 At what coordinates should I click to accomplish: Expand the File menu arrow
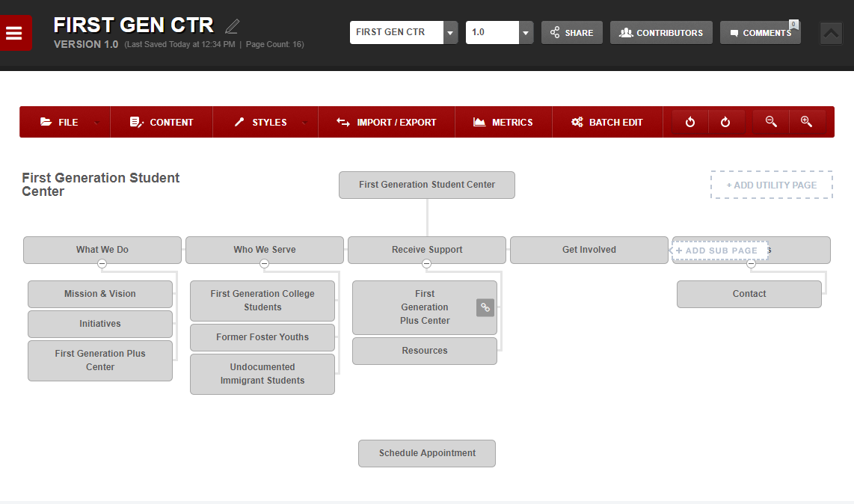click(x=96, y=123)
